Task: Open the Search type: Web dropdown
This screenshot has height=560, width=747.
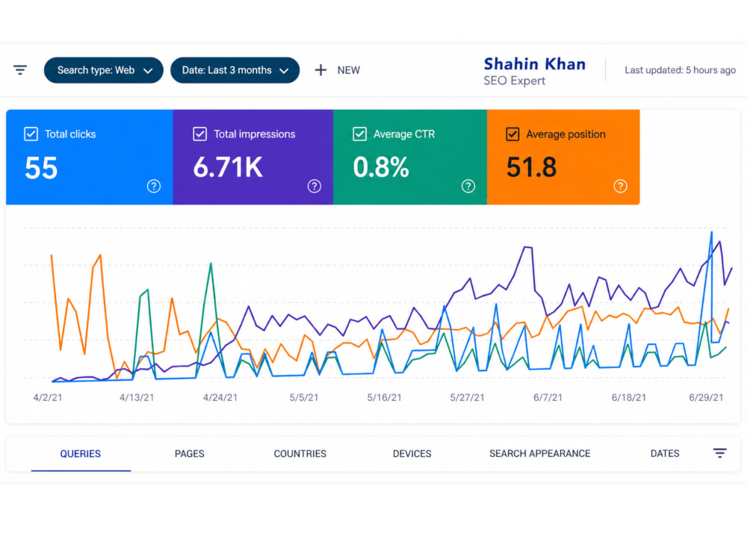Action: (104, 70)
